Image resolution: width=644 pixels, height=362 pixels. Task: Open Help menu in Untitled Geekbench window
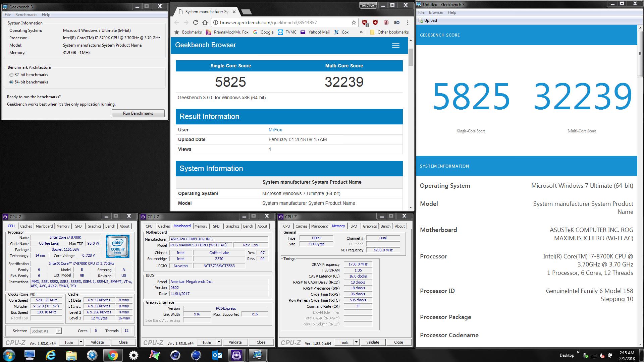(x=452, y=12)
